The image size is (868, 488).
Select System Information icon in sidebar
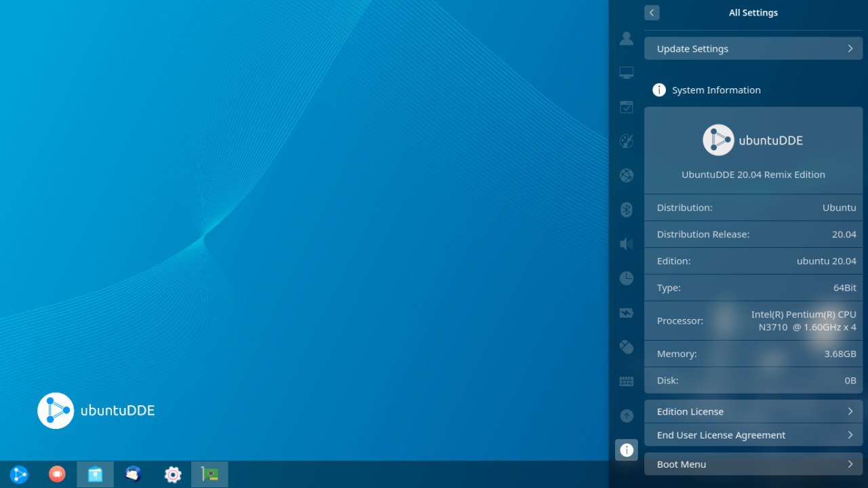627,449
